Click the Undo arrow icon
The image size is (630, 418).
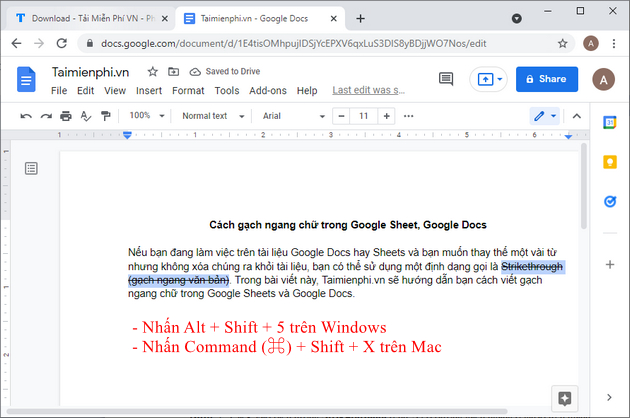[26, 116]
